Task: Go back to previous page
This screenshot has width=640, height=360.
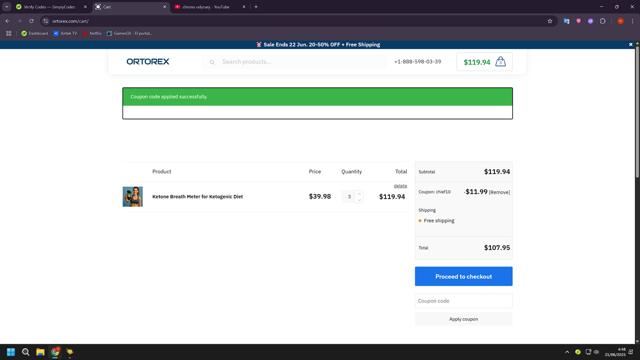Action: point(7,21)
